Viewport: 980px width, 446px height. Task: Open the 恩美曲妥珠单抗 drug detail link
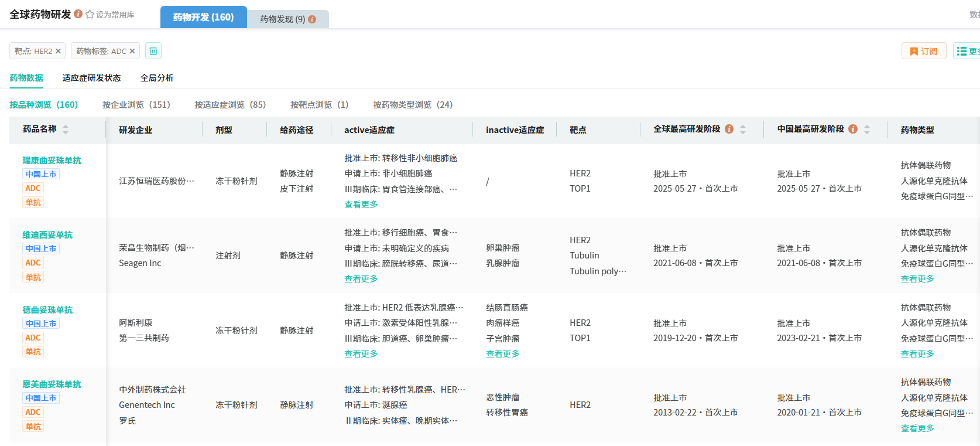click(x=52, y=384)
